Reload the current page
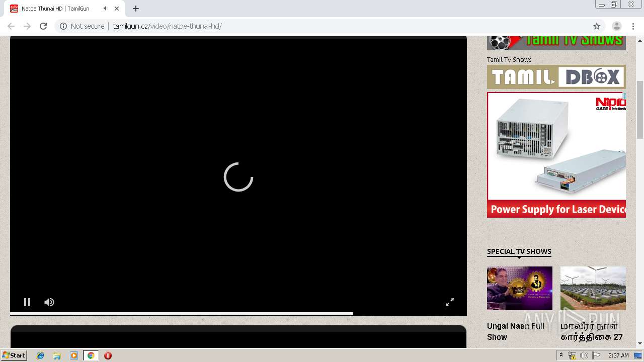 pos(43,26)
